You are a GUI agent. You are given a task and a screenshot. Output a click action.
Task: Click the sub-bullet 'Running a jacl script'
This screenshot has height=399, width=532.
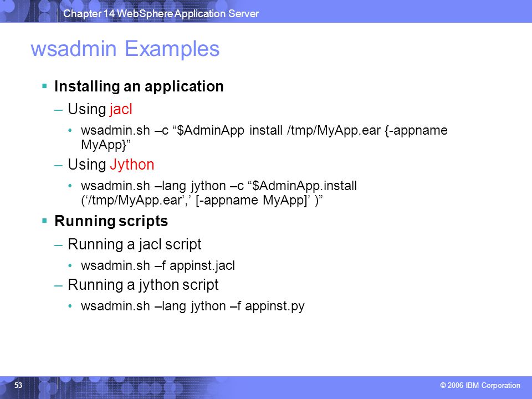(134, 244)
